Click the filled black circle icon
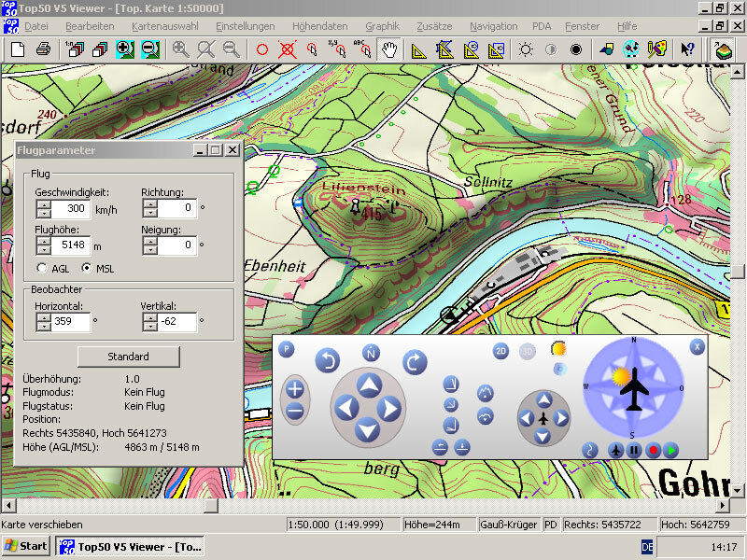Viewport: 747px width, 560px height. pos(576,49)
